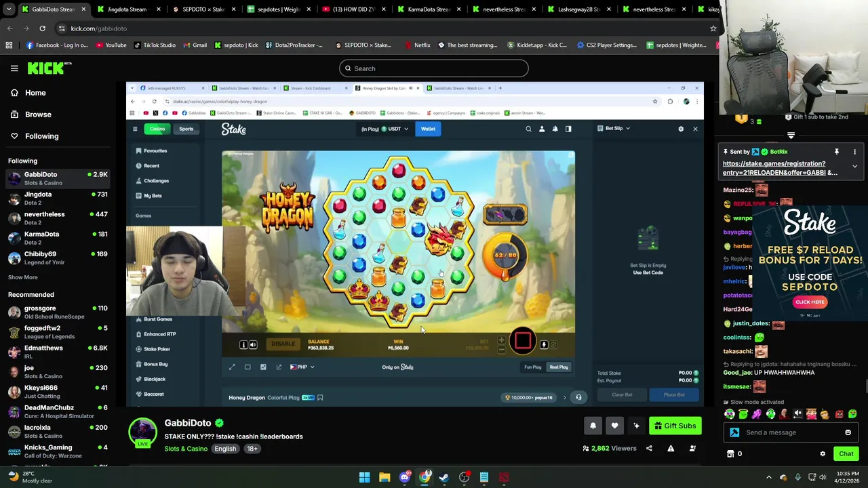Toggle the Stake sidebar collapse icon

click(x=135, y=129)
